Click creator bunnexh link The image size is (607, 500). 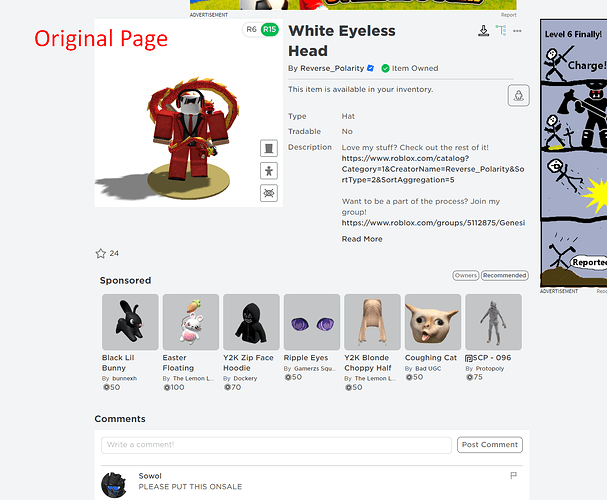124,378
